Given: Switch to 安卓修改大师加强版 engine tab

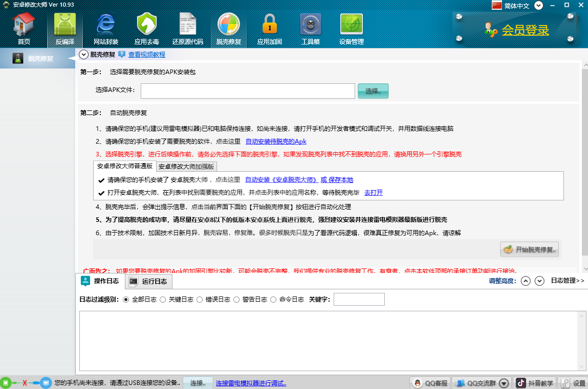Looking at the screenshot, I should point(186,166).
